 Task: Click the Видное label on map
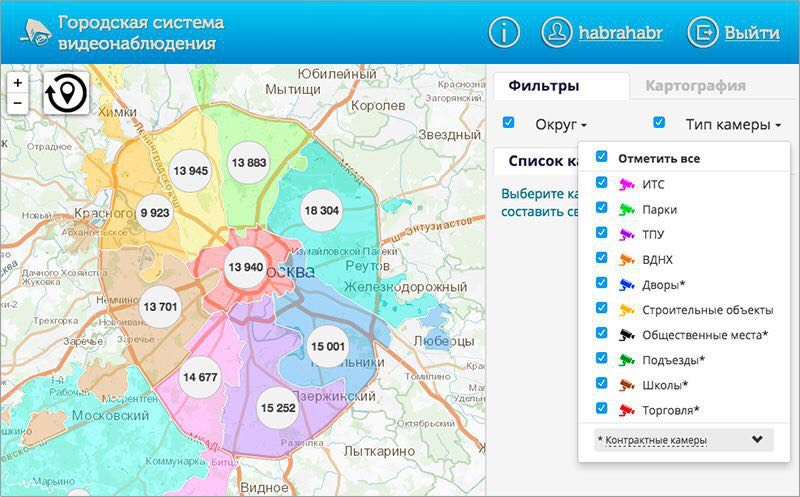point(264,488)
